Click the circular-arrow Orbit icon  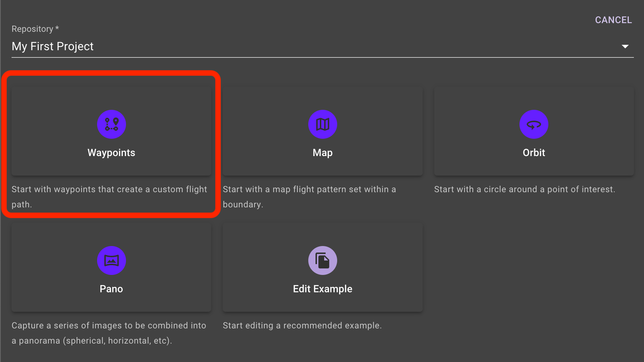tap(534, 124)
